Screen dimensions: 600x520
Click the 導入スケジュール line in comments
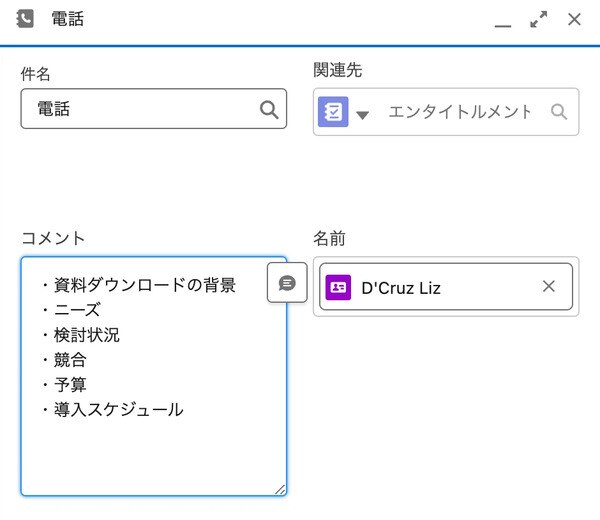click(119, 410)
